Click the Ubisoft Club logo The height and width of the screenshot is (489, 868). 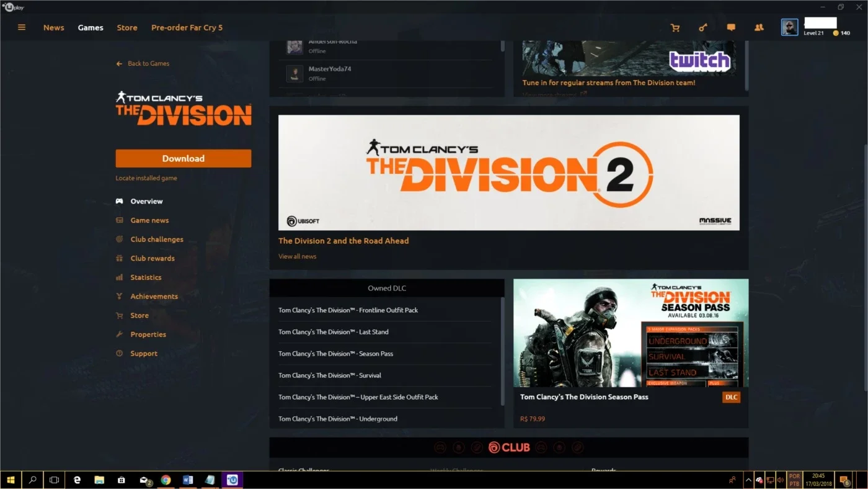509,447
